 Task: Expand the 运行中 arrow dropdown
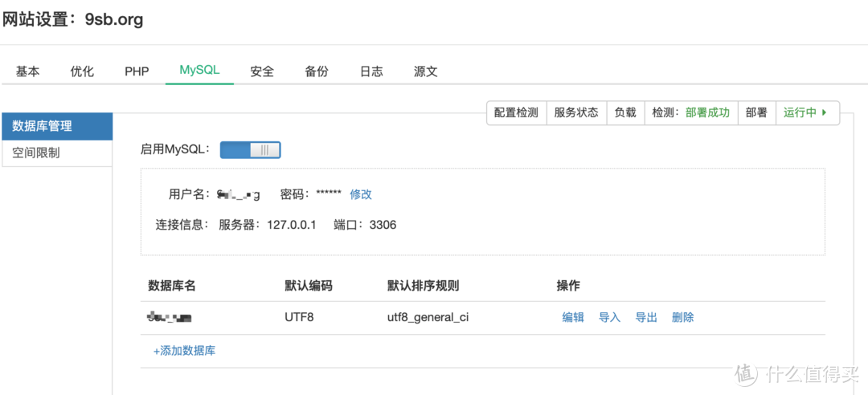[x=807, y=113]
